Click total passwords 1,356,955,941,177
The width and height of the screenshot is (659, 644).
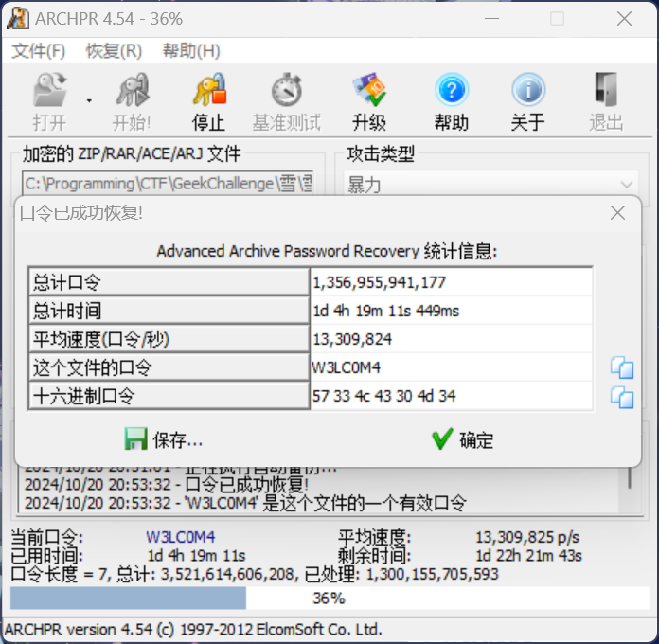pyautogui.click(x=452, y=282)
